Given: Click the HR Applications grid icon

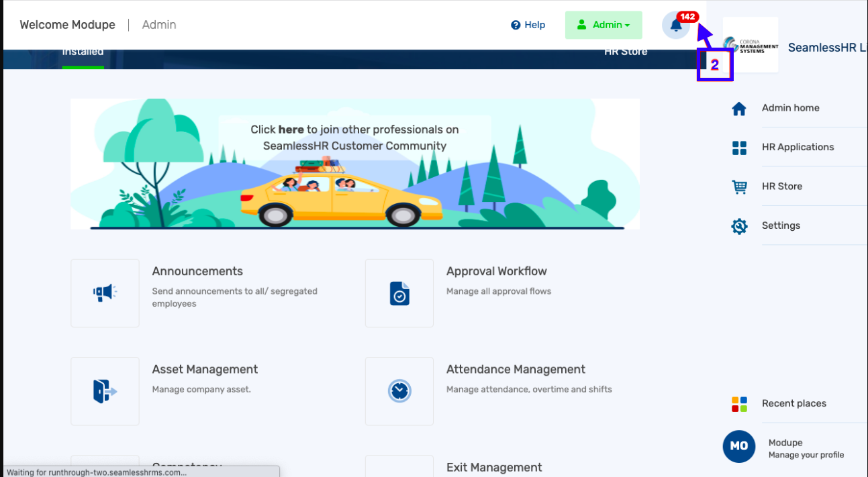Looking at the screenshot, I should coord(739,148).
